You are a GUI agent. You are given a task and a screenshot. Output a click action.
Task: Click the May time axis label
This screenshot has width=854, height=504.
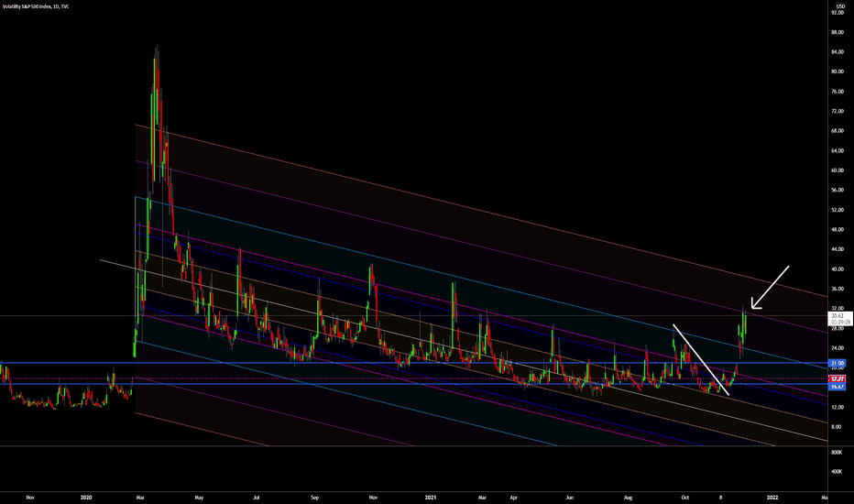(x=199, y=498)
